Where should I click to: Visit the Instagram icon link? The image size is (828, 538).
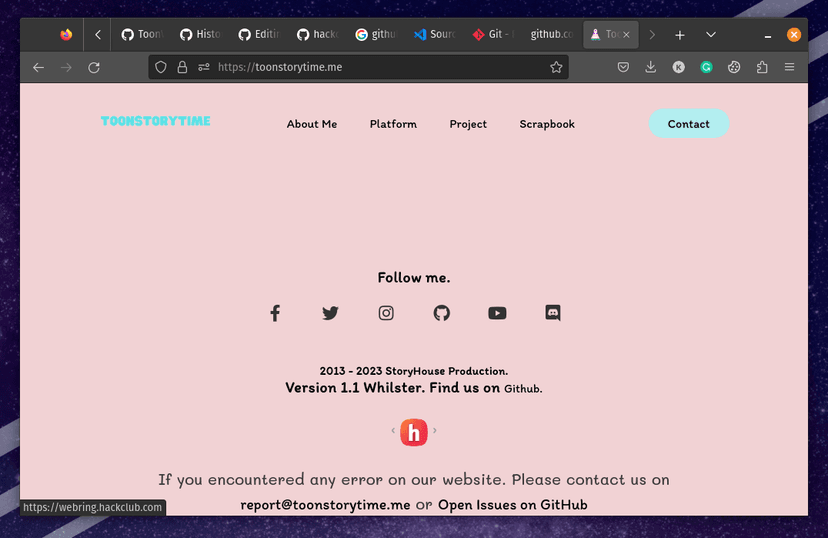tap(386, 313)
